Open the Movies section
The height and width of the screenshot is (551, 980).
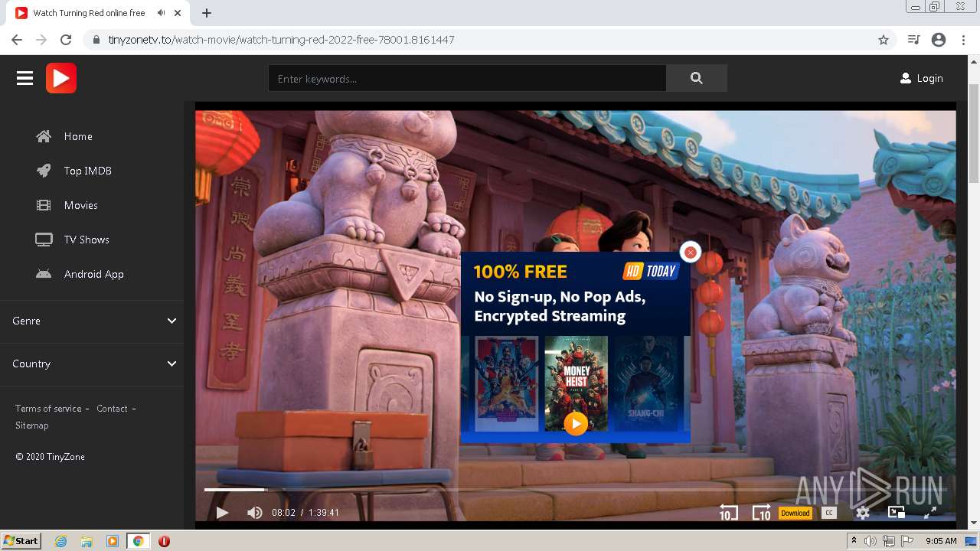point(81,205)
